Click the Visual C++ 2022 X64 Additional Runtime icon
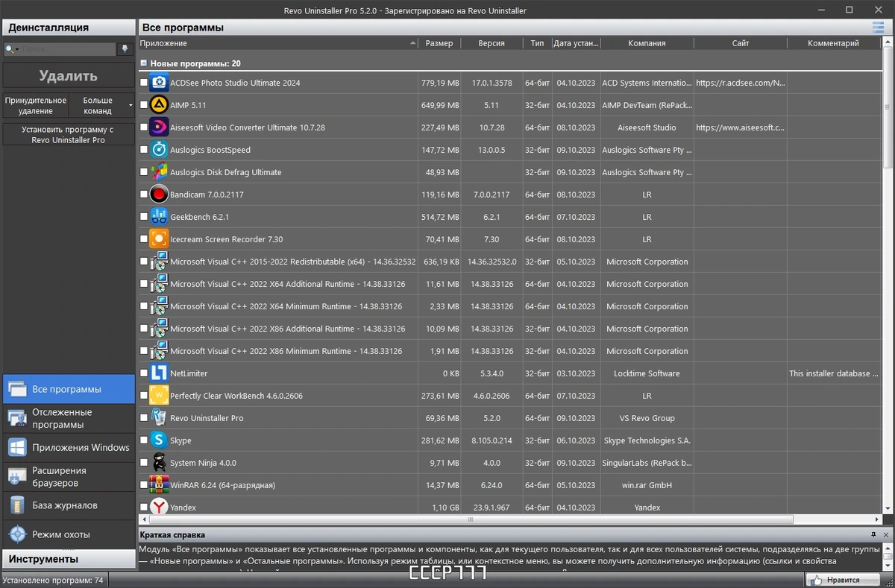 [x=159, y=284]
